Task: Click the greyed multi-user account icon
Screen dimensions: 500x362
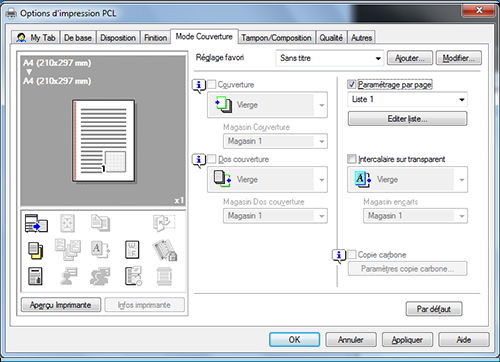Action: (x=100, y=276)
